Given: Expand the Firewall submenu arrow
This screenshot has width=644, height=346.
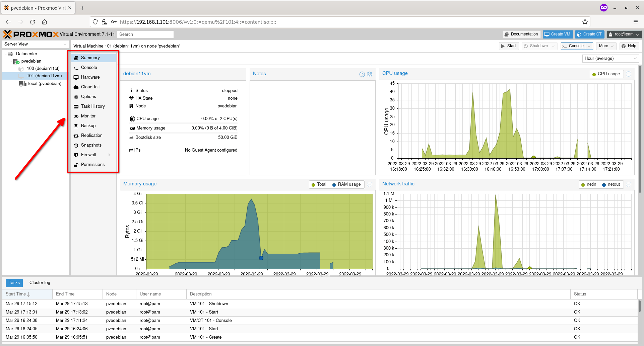Looking at the screenshot, I should click(x=110, y=155).
